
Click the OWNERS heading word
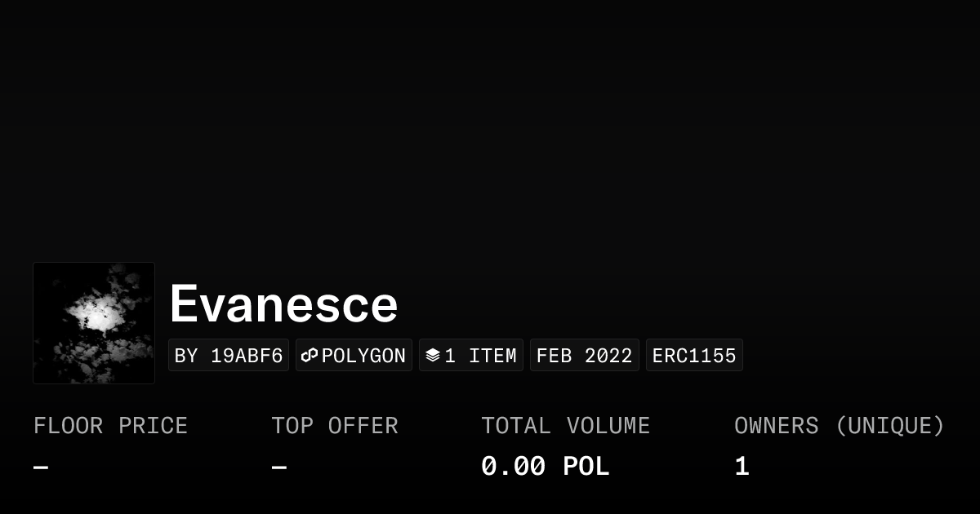[776, 426]
